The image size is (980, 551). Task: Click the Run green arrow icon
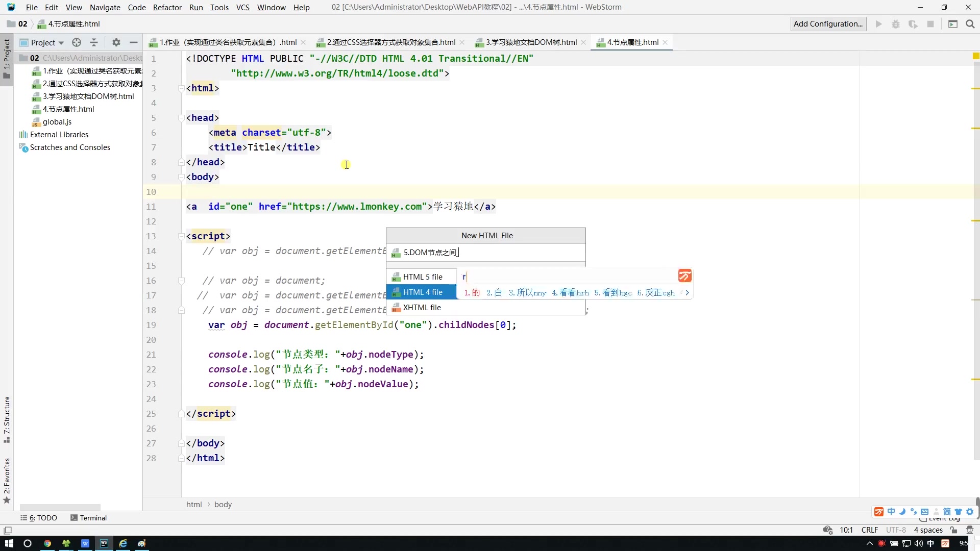(x=878, y=24)
